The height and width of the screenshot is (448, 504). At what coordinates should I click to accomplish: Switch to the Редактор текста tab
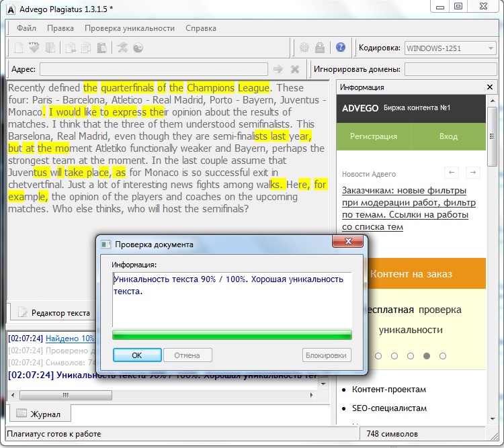pyautogui.click(x=54, y=313)
